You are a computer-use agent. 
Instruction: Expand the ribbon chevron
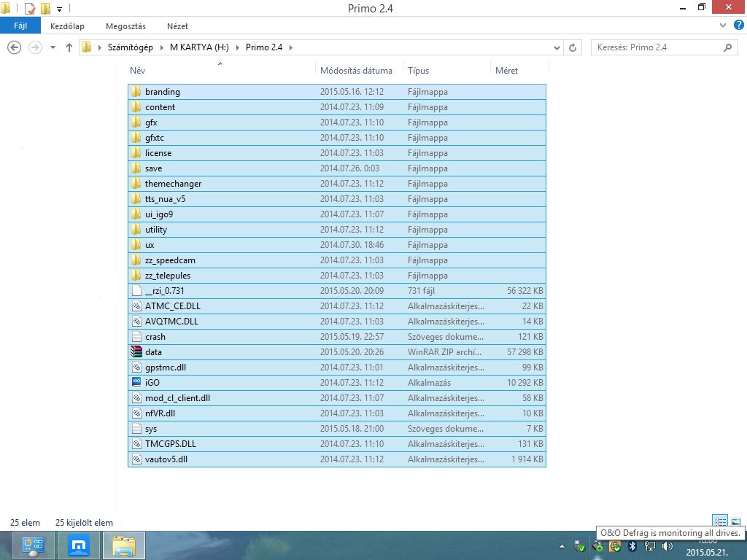[x=723, y=26]
